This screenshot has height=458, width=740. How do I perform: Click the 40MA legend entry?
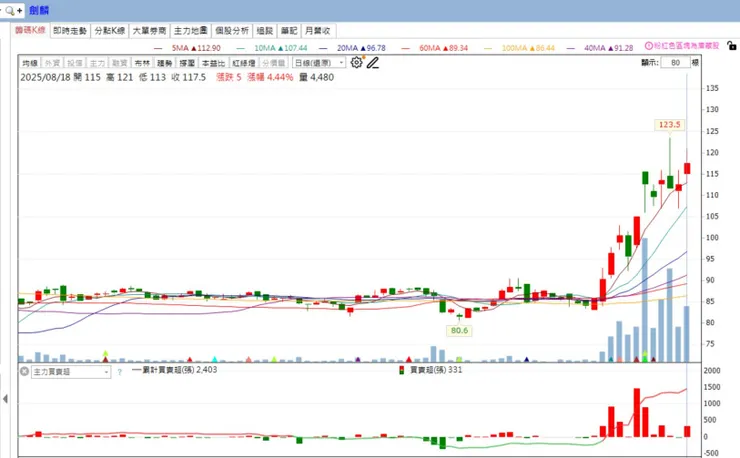pyautogui.click(x=600, y=48)
